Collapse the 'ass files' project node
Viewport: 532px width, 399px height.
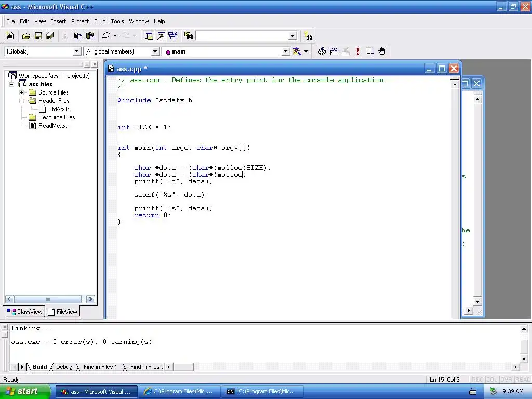pyautogui.click(x=12, y=84)
